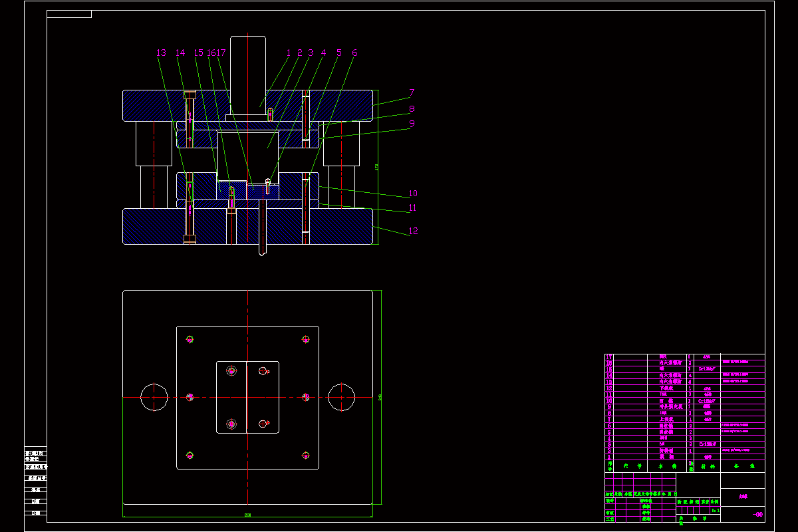Select callout number 1 above the section view
Viewport: 798px width, 532px height.
coord(289,52)
